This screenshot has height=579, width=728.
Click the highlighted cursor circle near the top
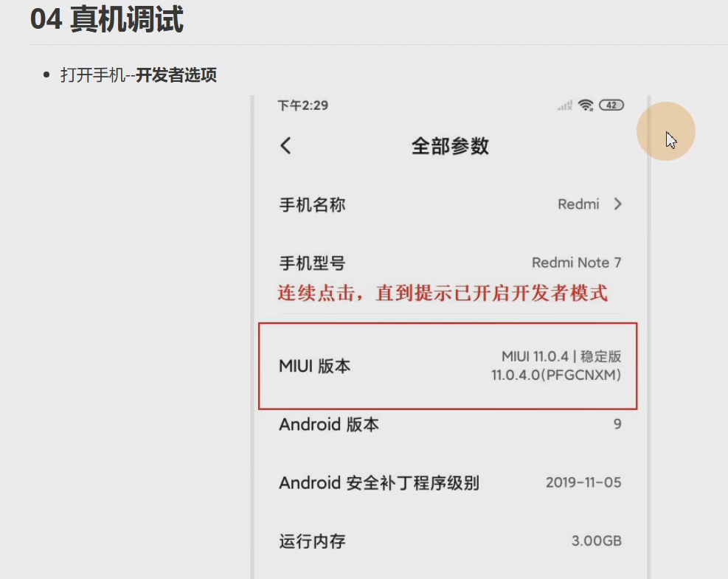[666, 131]
